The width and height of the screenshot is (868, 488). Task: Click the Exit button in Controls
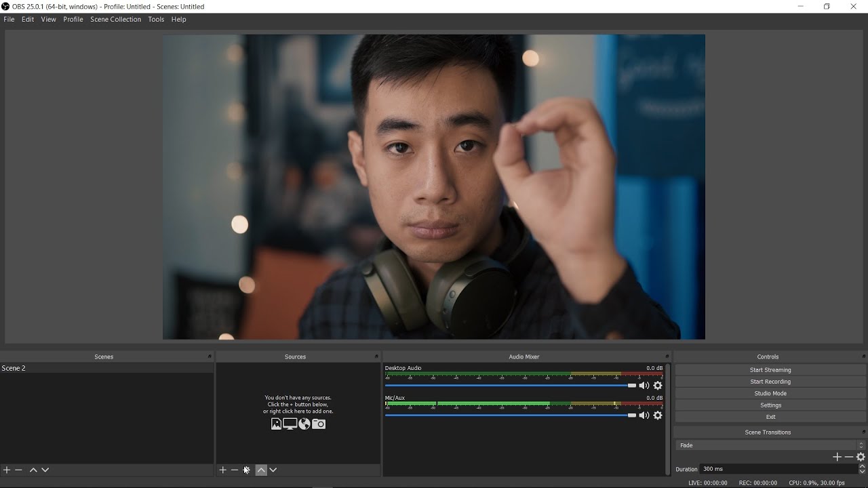click(x=770, y=417)
